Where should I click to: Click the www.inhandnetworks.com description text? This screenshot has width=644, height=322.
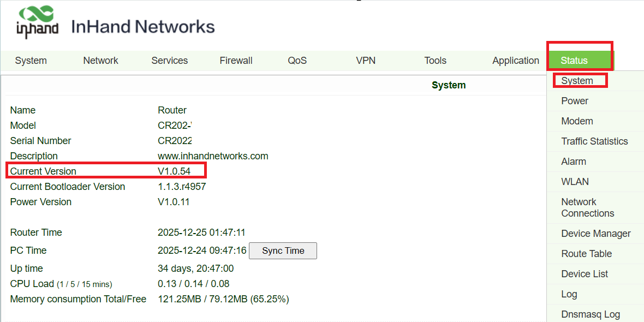click(x=213, y=156)
